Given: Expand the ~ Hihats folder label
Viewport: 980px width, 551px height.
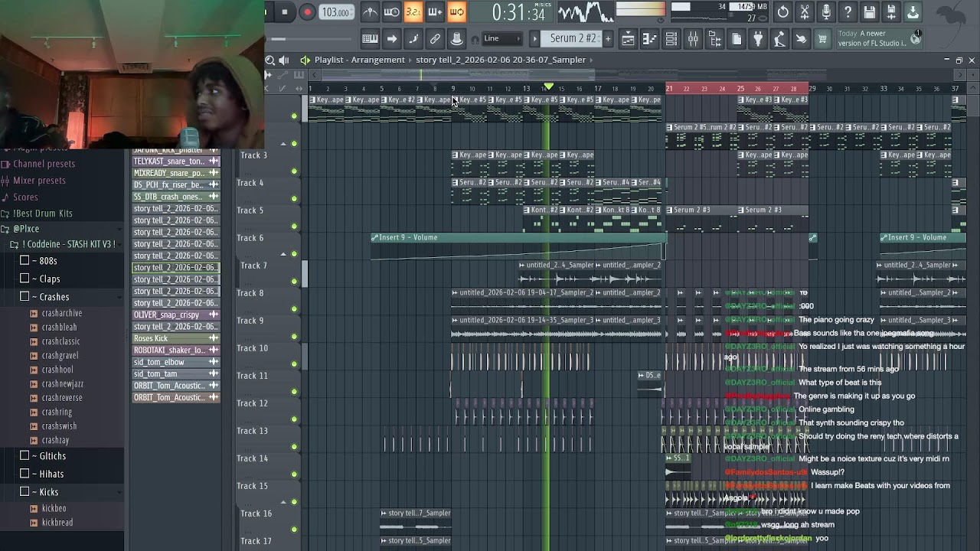Looking at the screenshot, I should pos(47,474).
